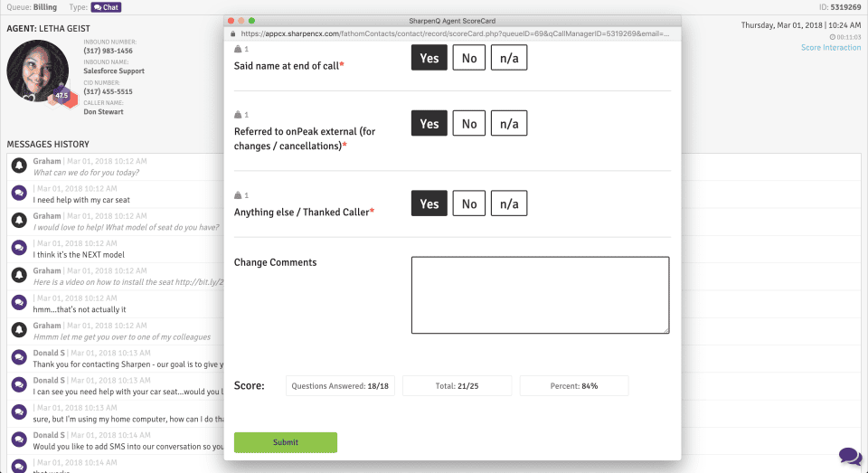
Task: Click the 47.5 hexagon score badge
Action: tap(62, 96)
